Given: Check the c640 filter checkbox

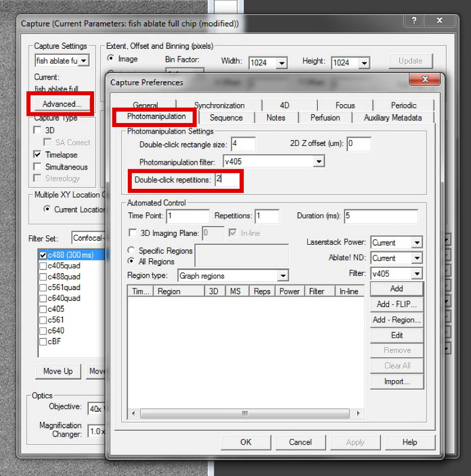Looking at the screenshot, I should point(43,331).
